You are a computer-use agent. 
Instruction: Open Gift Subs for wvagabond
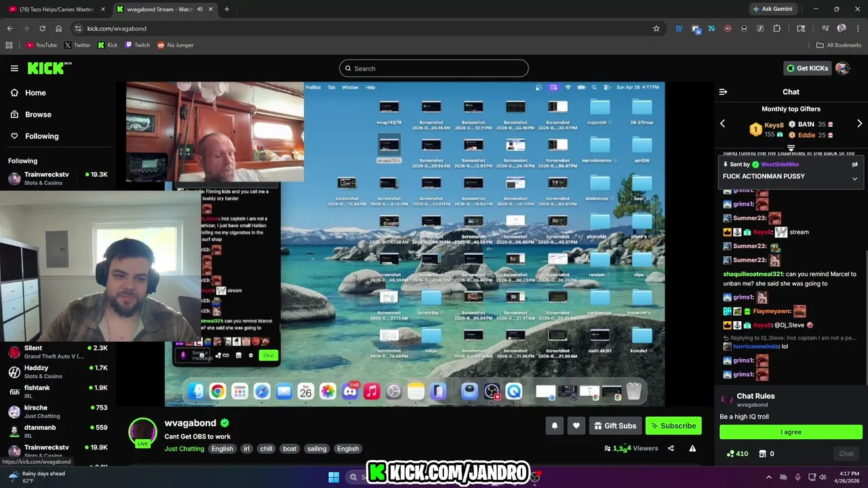coord(615,426)
